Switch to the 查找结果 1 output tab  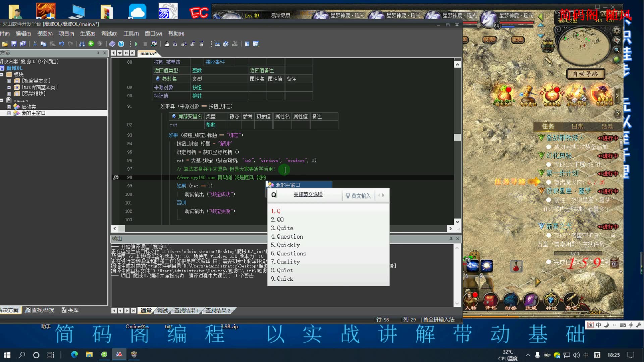coord(186,311)
